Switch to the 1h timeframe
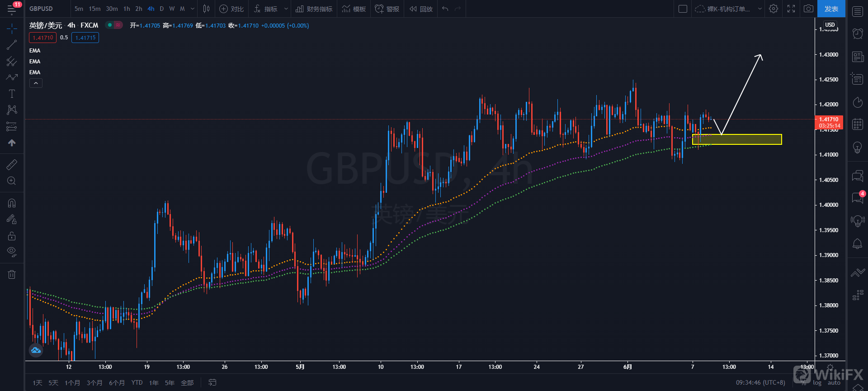 click(127, 9)
